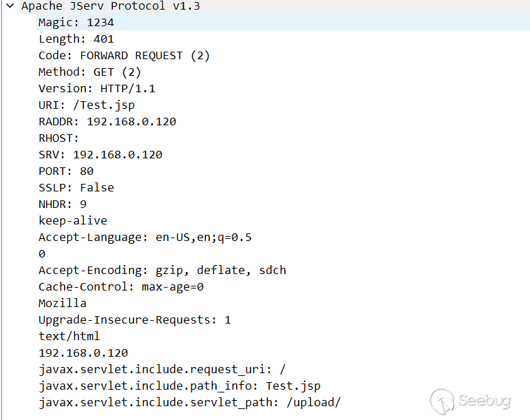The image size is (530, 420).
Task: Select the Upgrade-Insecure-Requests header row
Action: (134, 320)
